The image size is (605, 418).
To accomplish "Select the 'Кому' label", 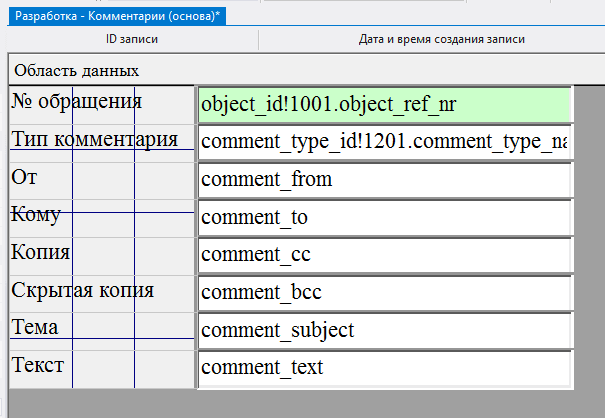I will pos(36,215).
